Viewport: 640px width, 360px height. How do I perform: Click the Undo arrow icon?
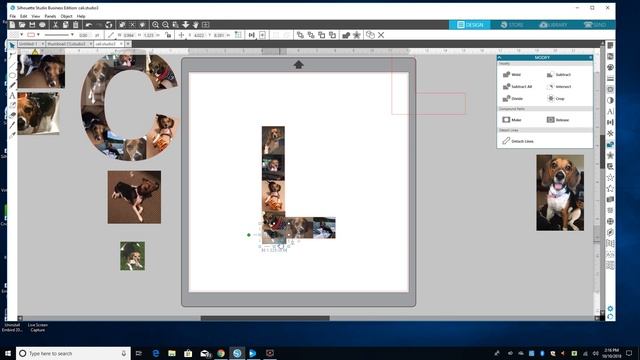pos(89,25)
